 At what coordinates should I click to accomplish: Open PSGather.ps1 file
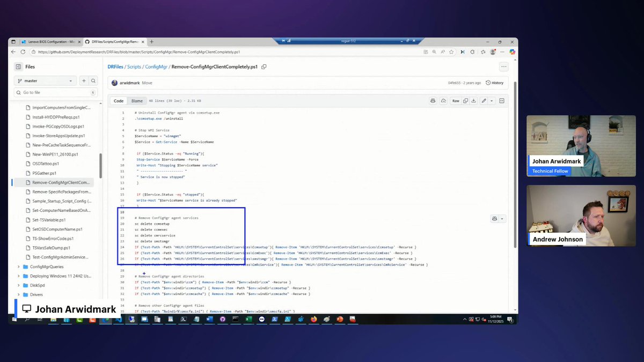click(44, 173)
